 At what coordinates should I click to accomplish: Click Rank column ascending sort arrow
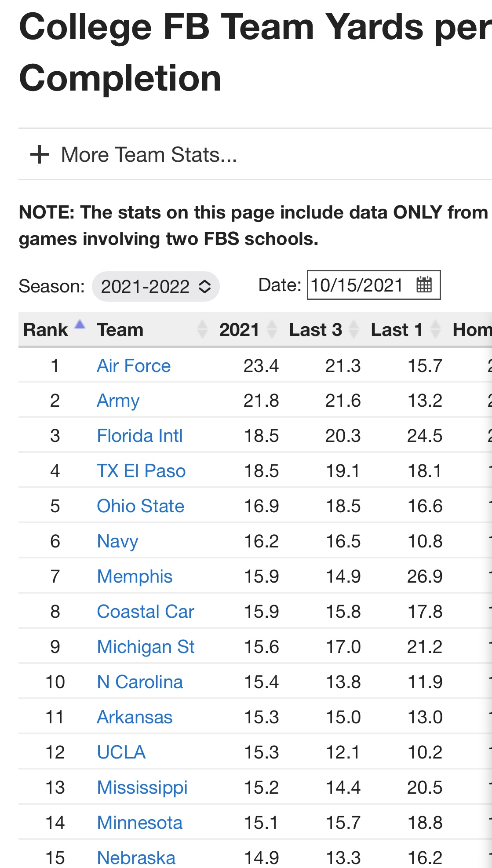pos(80,325)
